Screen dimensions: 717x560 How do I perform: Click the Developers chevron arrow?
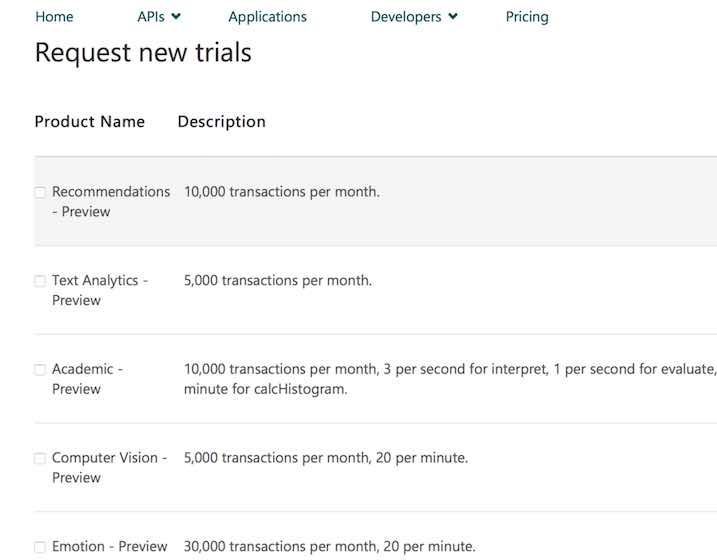coord(453,17)
